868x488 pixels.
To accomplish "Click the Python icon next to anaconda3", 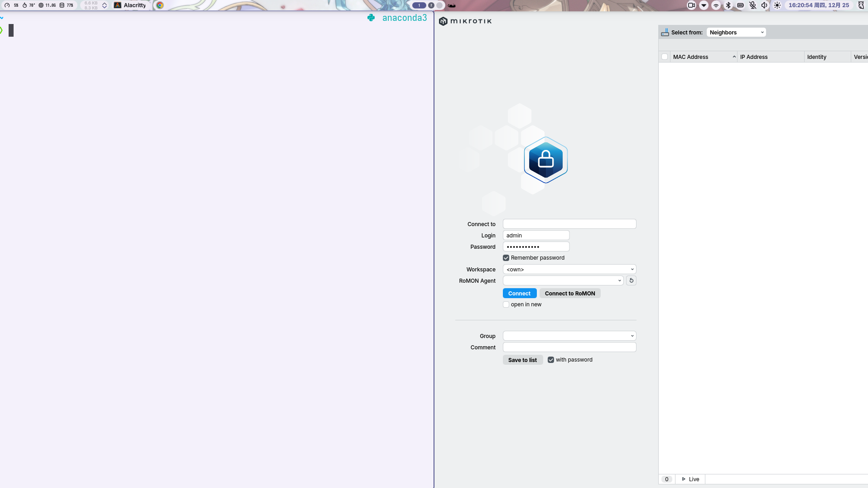I will pos(371,18).
